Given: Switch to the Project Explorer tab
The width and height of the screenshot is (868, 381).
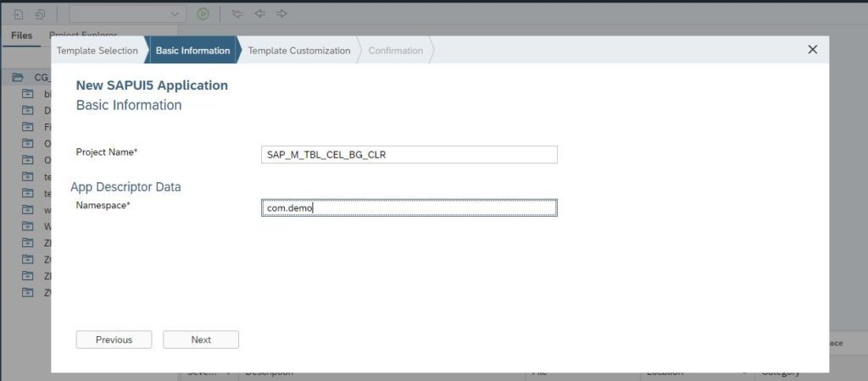Looking at the screenshot, I should click(82, 34).
